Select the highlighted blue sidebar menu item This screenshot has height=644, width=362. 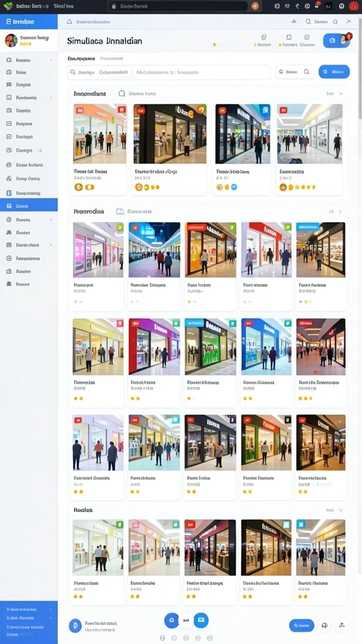pos(29,206)
